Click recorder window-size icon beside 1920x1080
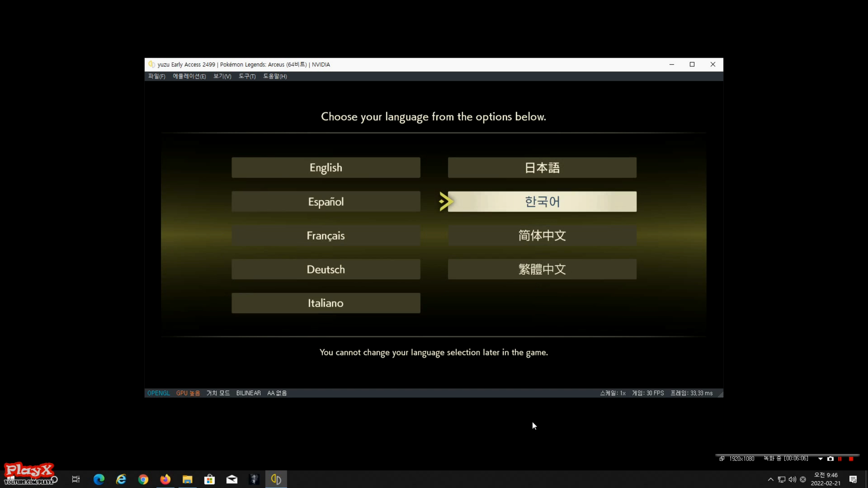 tap(722, 459)
